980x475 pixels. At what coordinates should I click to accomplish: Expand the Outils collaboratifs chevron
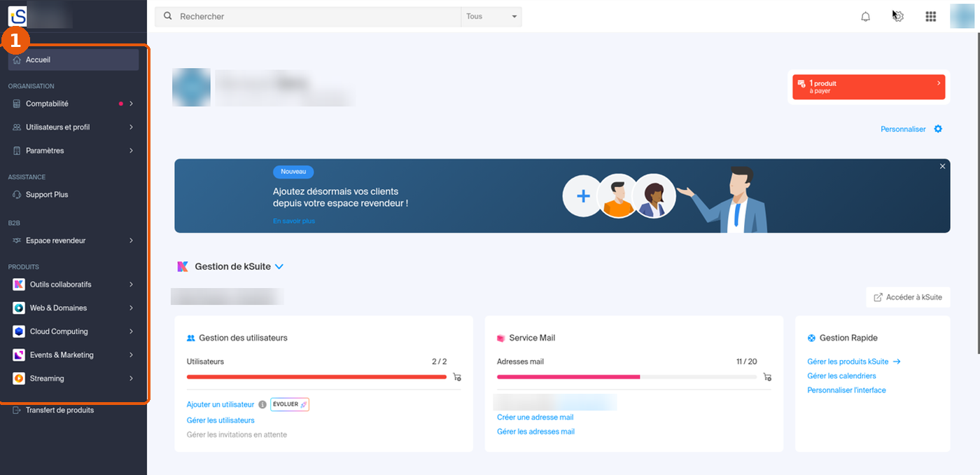pyautogui.click(x=131, y=284)
